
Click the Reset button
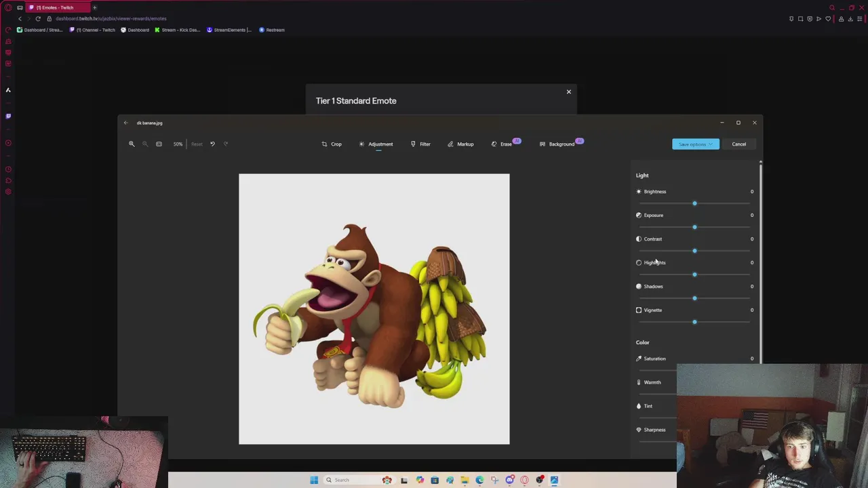click(x=197, y=144)
